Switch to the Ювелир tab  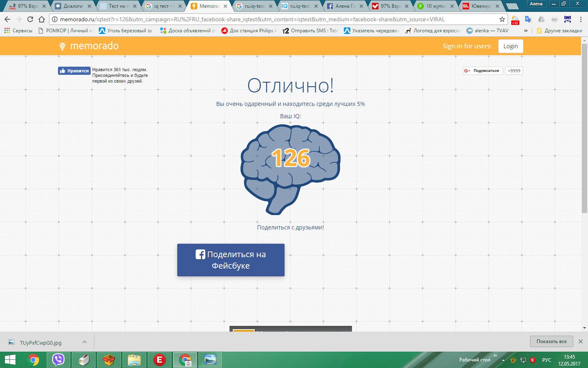click(x=481, y=6)
